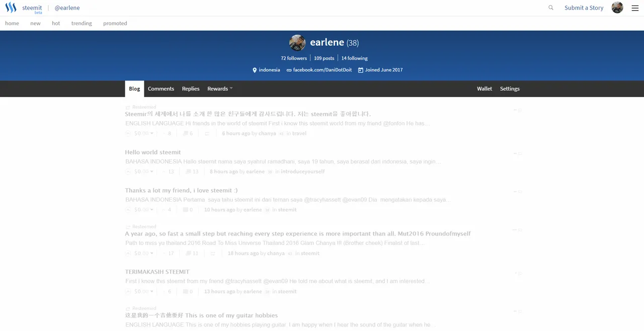Open comments icon on the Korean Steemir post
The image size is (644, 331).
[x=185, y=133]
